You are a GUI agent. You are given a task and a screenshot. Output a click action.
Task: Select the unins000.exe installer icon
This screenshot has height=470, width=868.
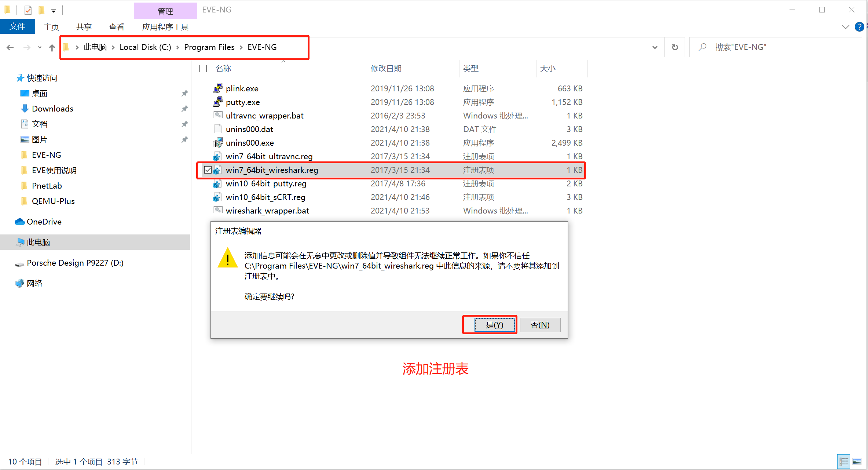point(218,143)
